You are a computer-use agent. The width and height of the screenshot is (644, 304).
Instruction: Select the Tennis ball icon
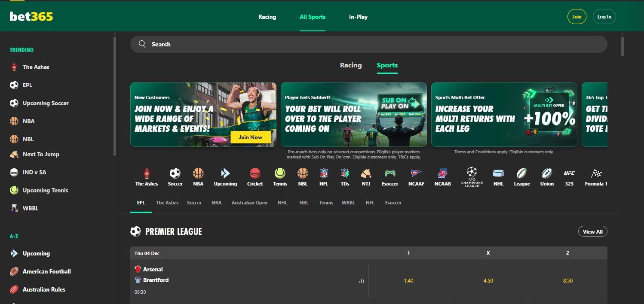point(280,173)
